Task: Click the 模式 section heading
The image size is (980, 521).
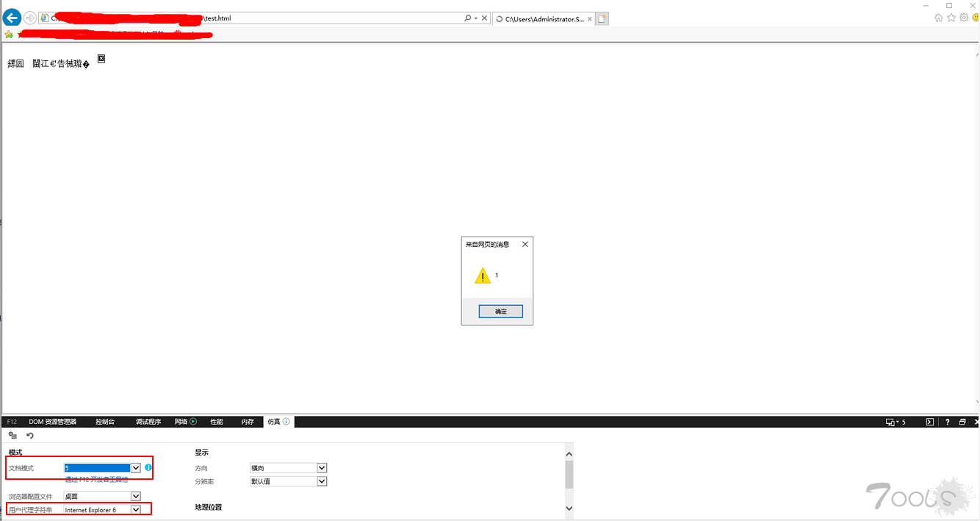Action: 15,453
